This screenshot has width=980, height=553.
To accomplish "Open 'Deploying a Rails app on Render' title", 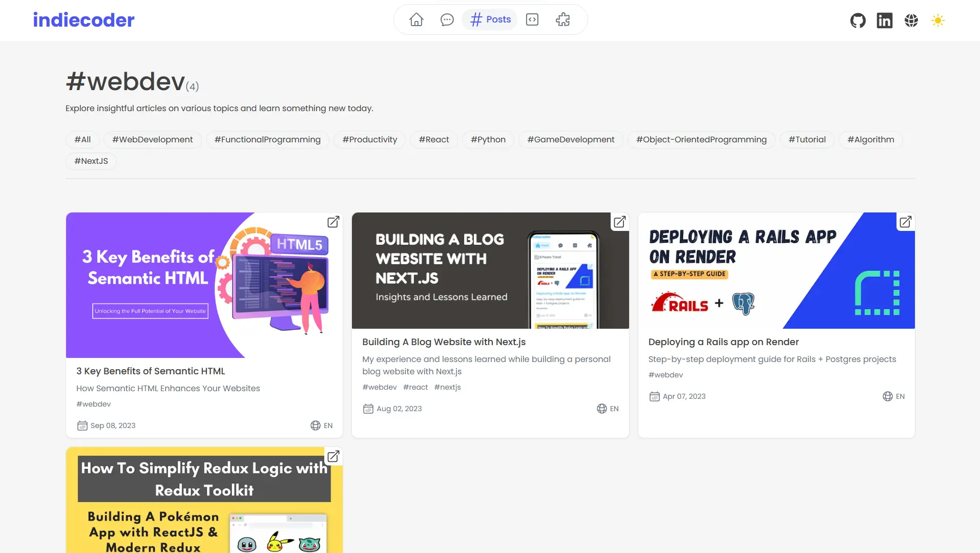I will 723,342.
